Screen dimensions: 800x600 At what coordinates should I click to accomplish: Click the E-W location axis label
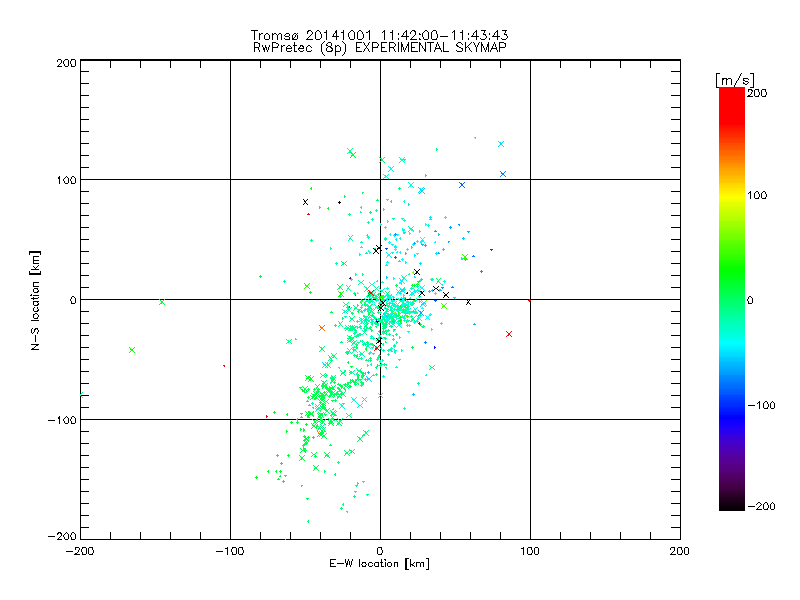(380, 564)
